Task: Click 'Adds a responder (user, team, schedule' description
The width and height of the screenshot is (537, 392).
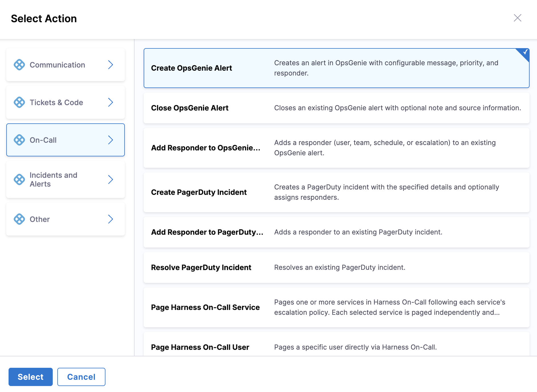Action: coord(385,148)
